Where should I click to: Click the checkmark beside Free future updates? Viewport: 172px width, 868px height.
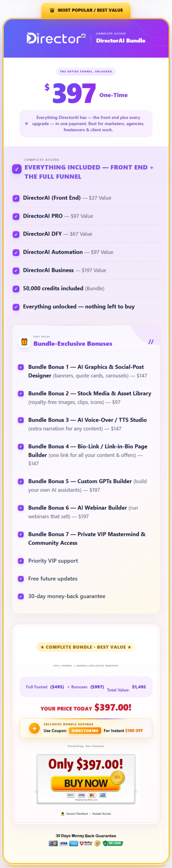click(21, 579)
